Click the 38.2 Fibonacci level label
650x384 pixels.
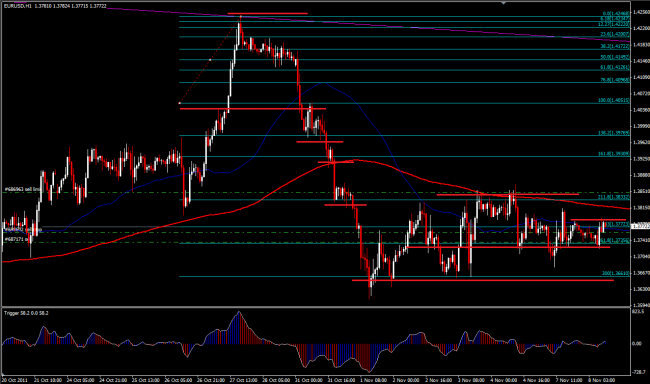pyautogui.click(x=615, y=47)
